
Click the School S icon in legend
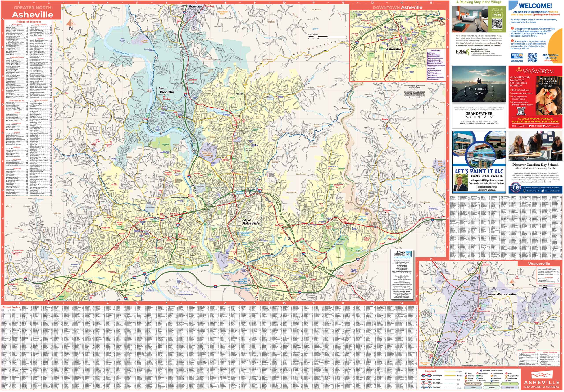[x=506, y=373]
